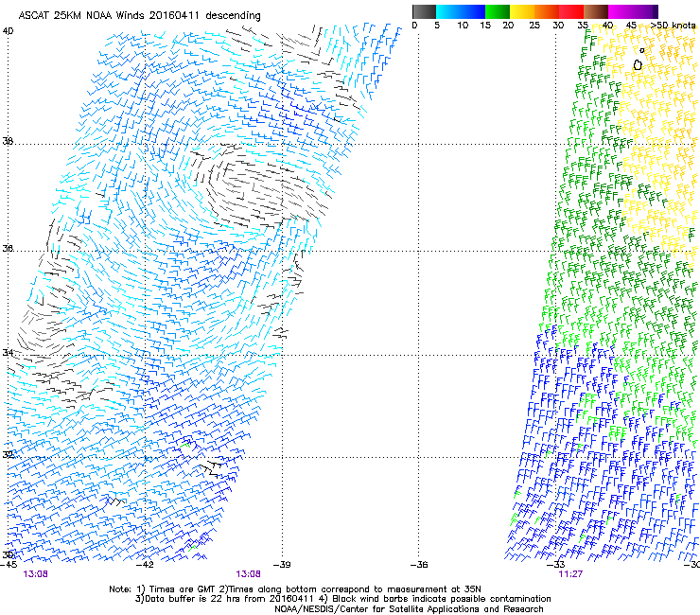The image size is (700, 615).
Task: Click the purple 11:27 time stamp
Action: pyautogui.click(x=570, y=574)
